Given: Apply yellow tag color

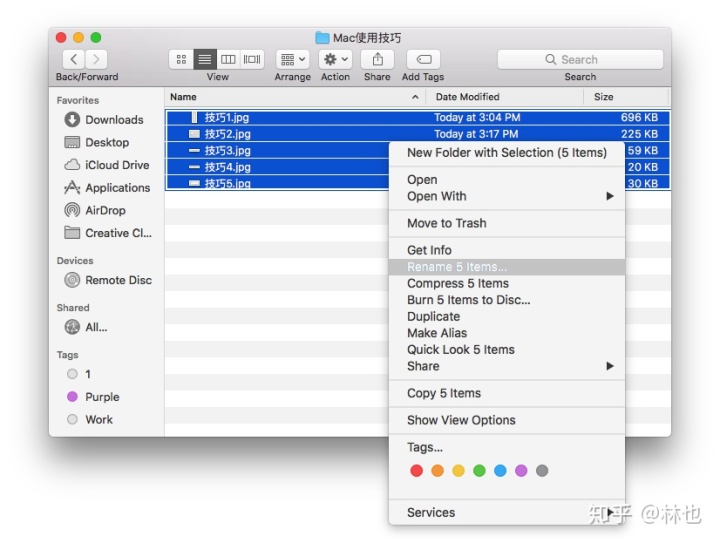Looking at the screenshot, I should pyautogui.click(x=458, y=470).
